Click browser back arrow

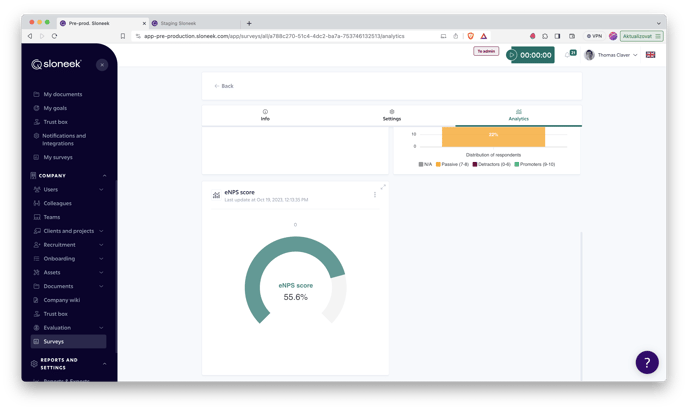click(30, 36)
